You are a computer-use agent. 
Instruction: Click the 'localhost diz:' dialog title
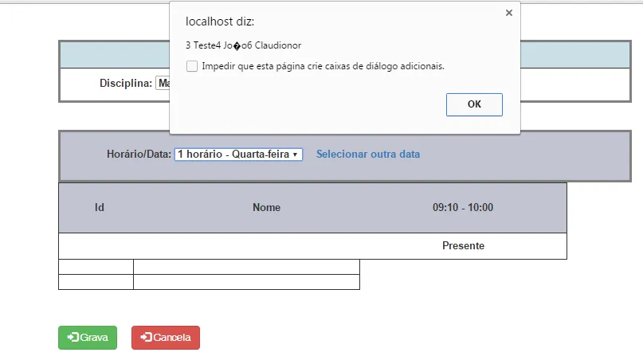(x=220, y=22)
